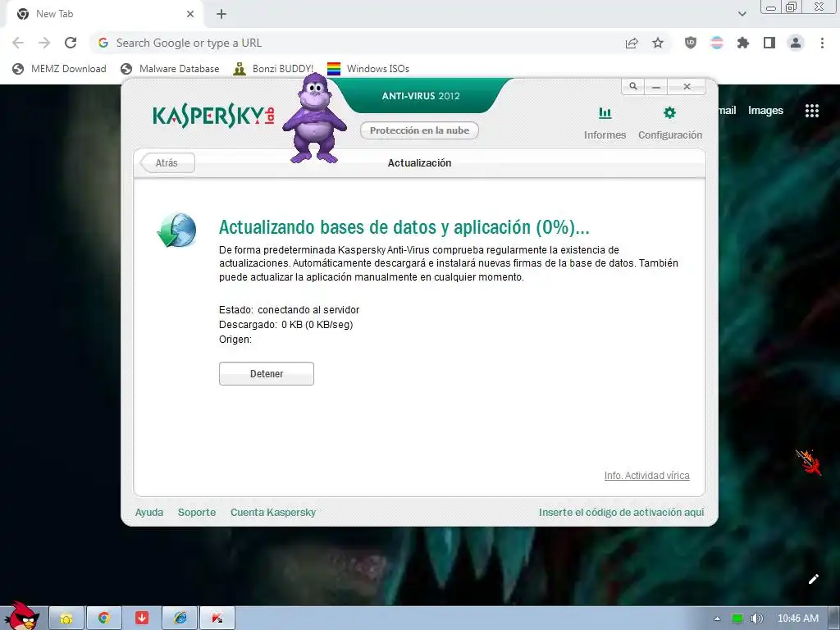Select the New Tab tab
Image resolution: width=840 pixels, height=630 pixels.
point(104,15)
